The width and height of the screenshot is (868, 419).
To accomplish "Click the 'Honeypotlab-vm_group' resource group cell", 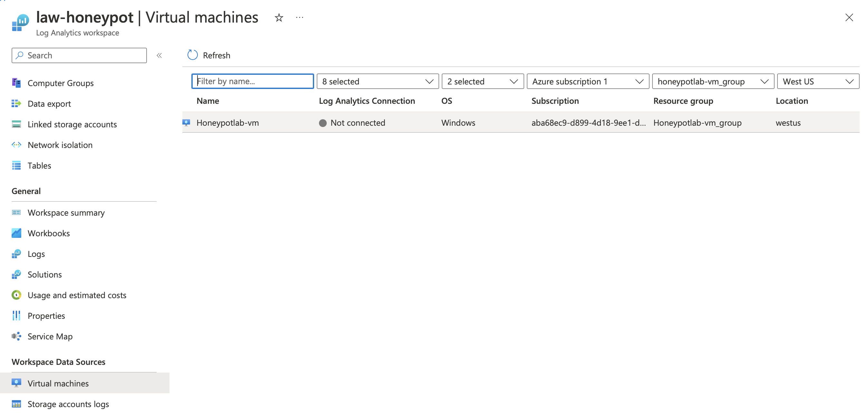I will pyautogui.click(x=697, y=123).
